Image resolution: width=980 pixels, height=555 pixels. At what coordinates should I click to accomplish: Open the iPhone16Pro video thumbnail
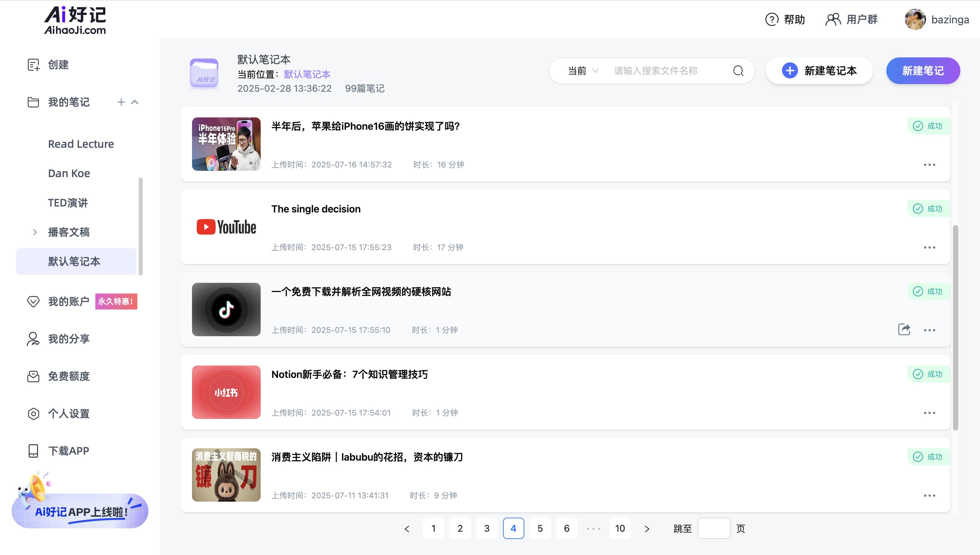click(x=226, y=144)
